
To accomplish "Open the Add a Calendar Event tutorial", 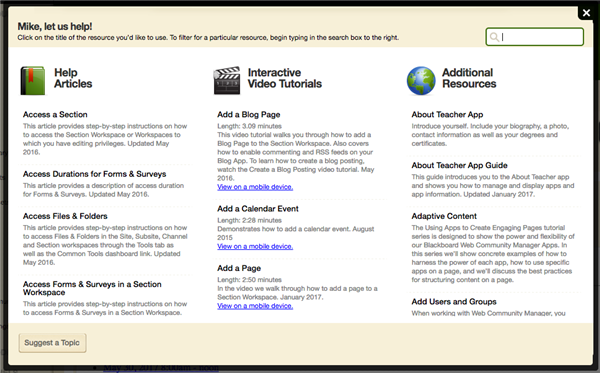I will [x=258, y=208].
